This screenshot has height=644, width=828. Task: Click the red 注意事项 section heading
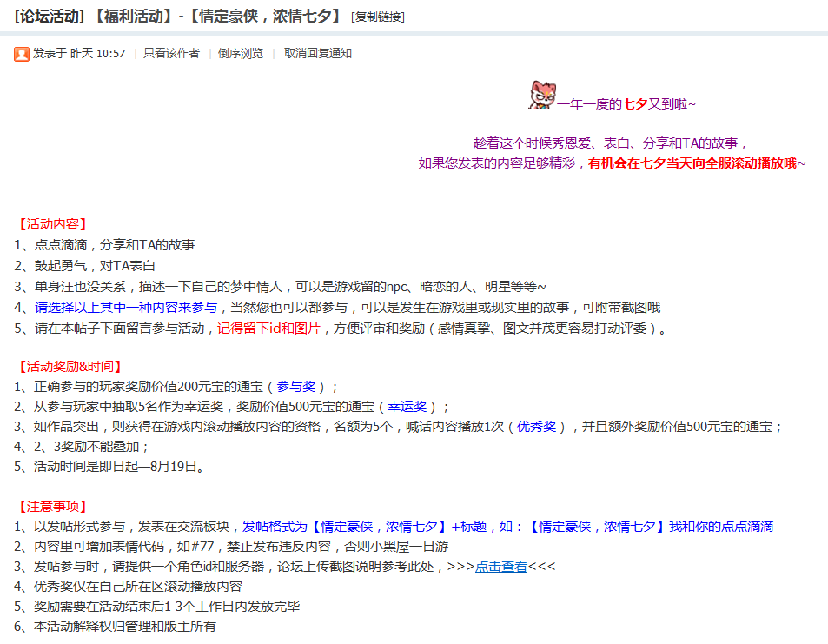tap(52, 506)
